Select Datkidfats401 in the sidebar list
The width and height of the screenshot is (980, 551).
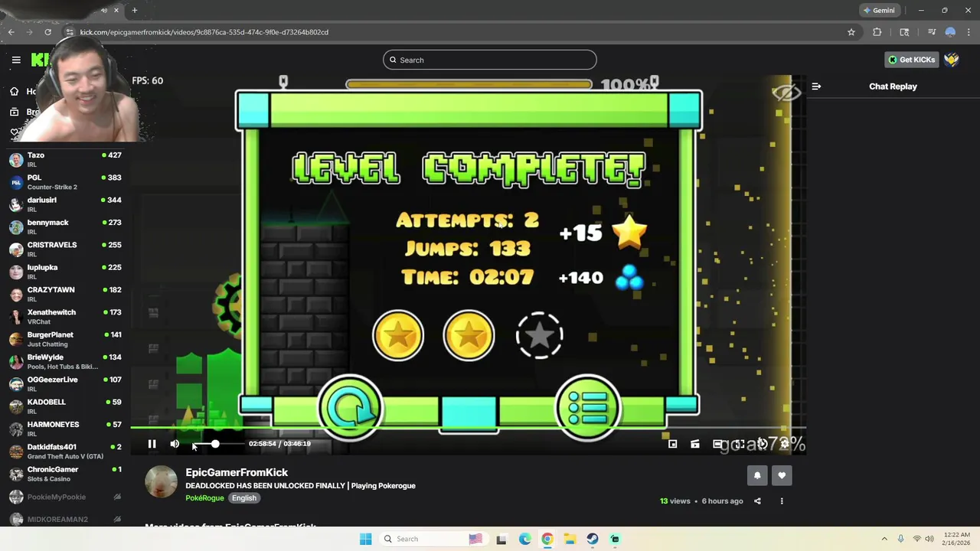(65, 451)
